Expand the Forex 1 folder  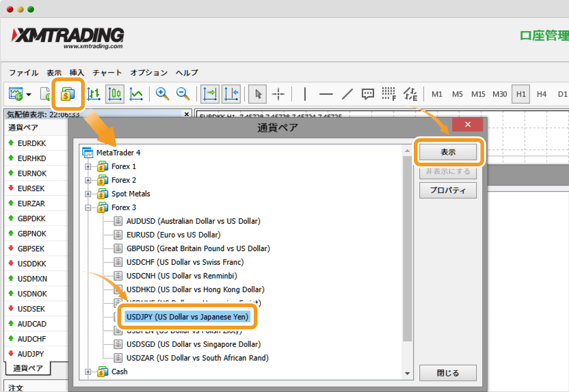88,167
